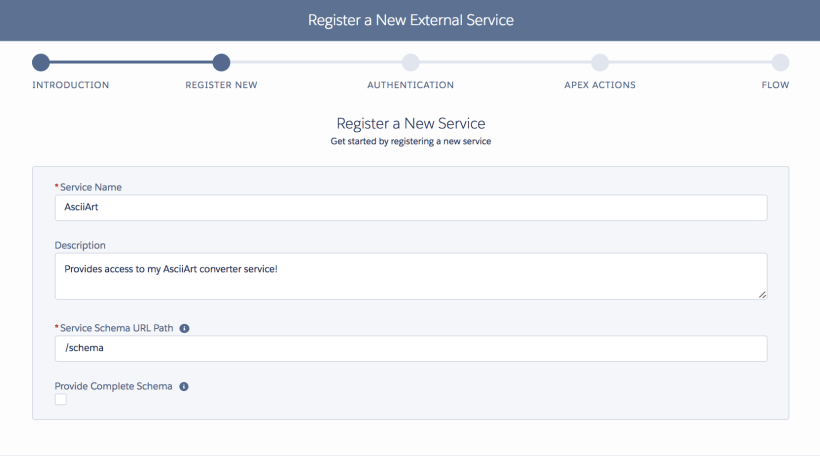Click the Register New step circle
Screen dimensions: 820x456
[222, 63]
